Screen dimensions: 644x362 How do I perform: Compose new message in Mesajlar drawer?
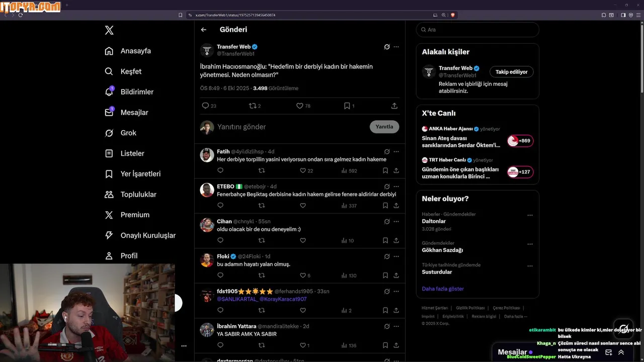pyautogui.click(x=609, y=352)
